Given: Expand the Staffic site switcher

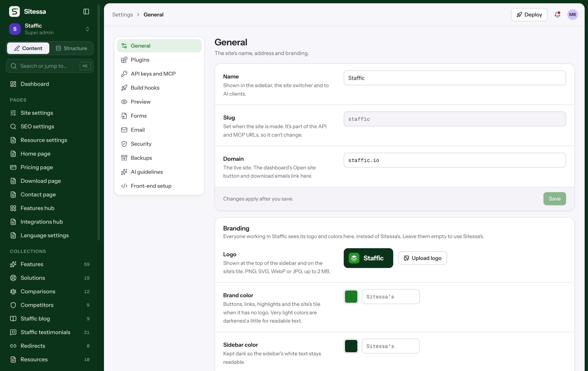Looking at the screenshot, I should point(50,29).
